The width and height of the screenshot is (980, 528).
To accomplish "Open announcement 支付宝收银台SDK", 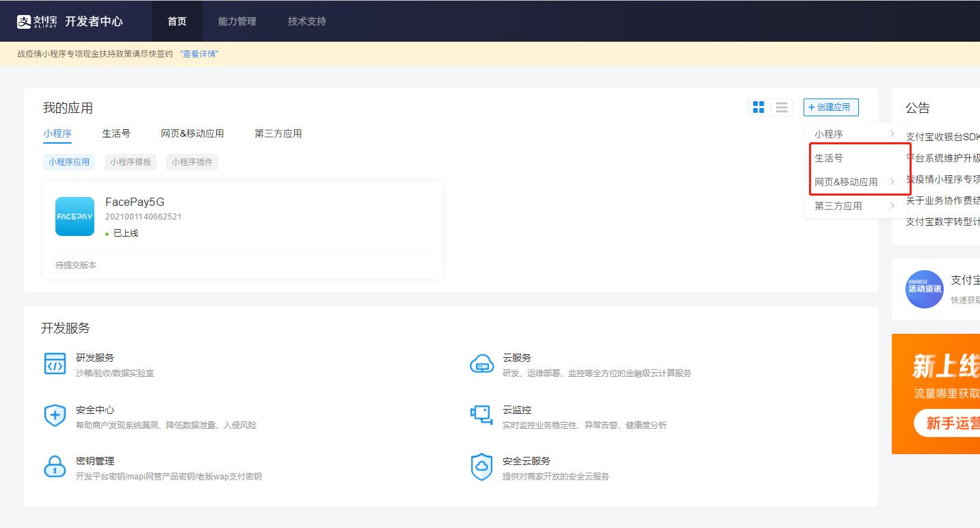I will point(943,137).
